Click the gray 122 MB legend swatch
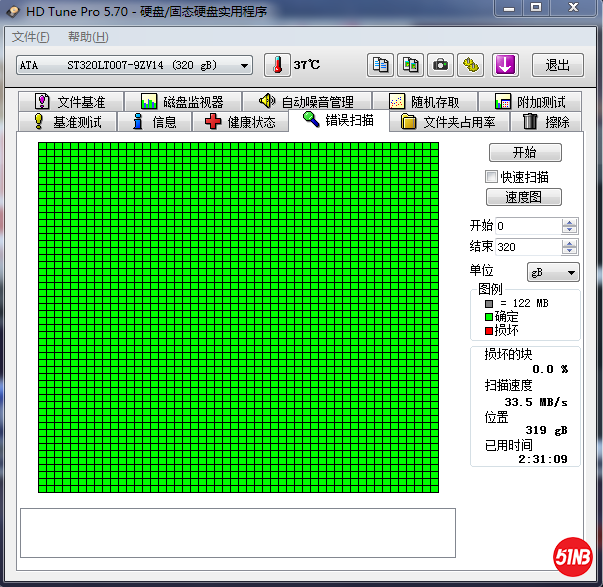This screenshot has height=587, width=603. (489, 304)
